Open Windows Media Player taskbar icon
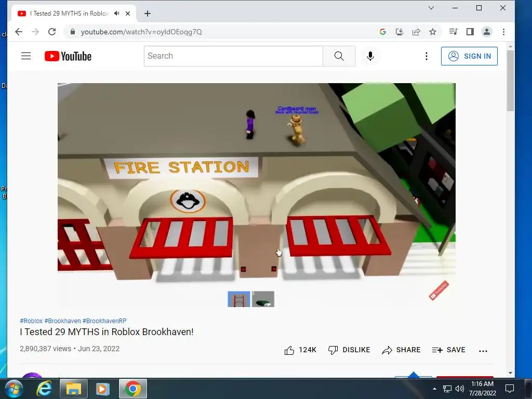 pyautogui.click(x=103, y=389)
